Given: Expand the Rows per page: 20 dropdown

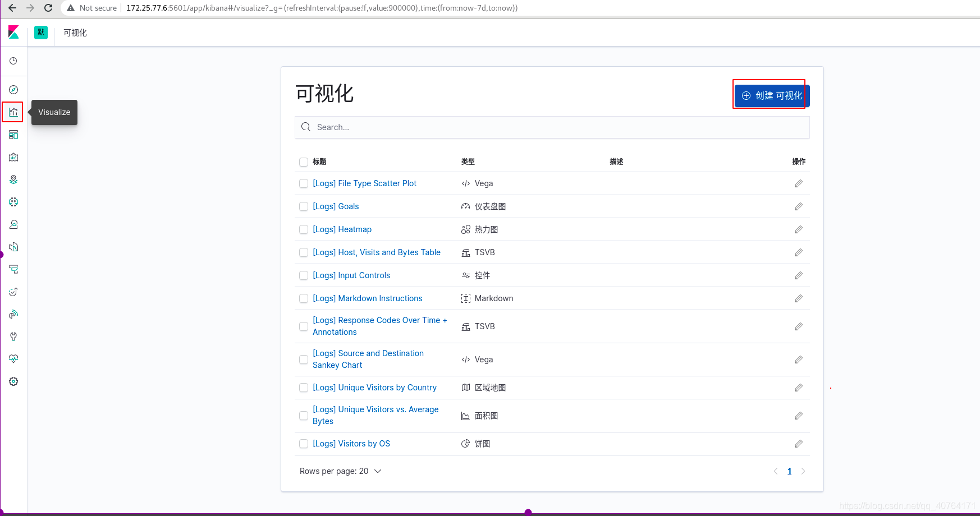Looking at the screenshot, I should tap(340, 471).
